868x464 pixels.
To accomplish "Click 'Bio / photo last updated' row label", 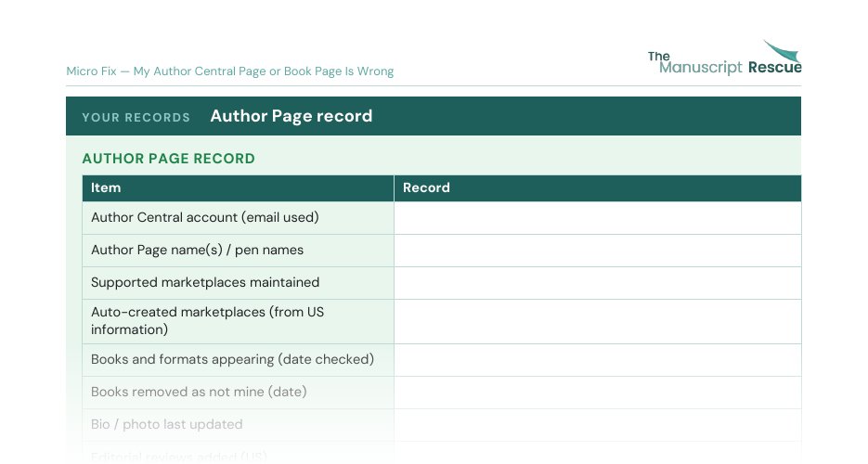I will coord(166,425).
